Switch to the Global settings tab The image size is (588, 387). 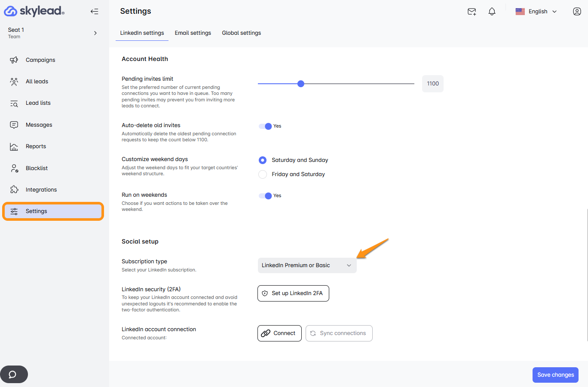click(x=241, y=33)
